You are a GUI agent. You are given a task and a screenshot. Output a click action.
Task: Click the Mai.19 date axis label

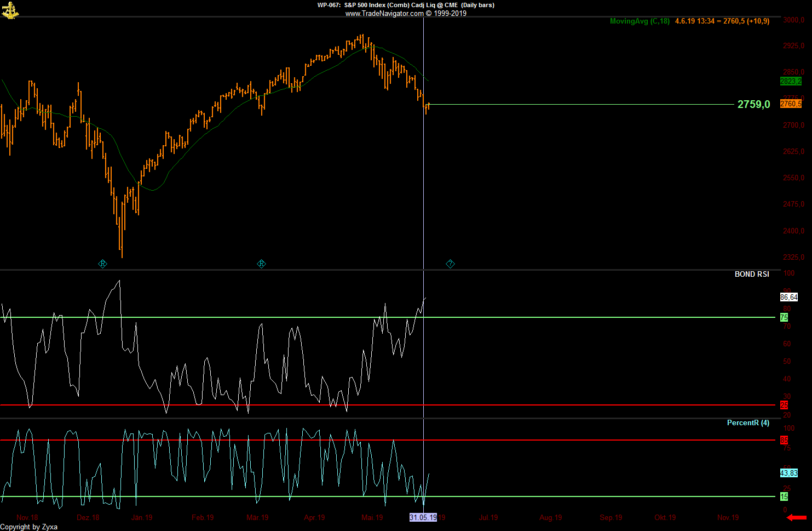372,517
